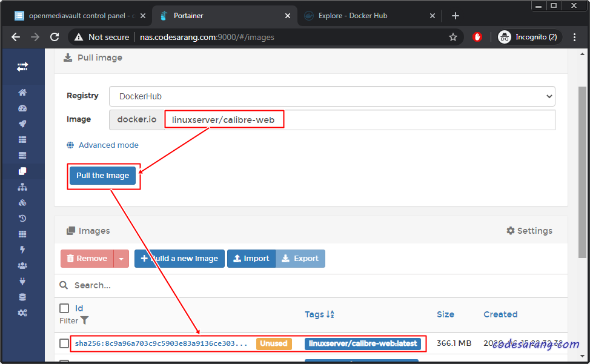Viewport: 590px width, 364px height.
Task: Open the Incognito (2) profile indicator
Action: pos(529,37)
